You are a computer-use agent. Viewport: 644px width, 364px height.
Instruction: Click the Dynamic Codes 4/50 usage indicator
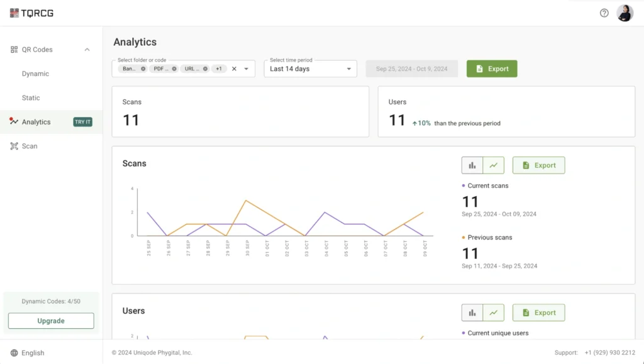click(50, 301)
